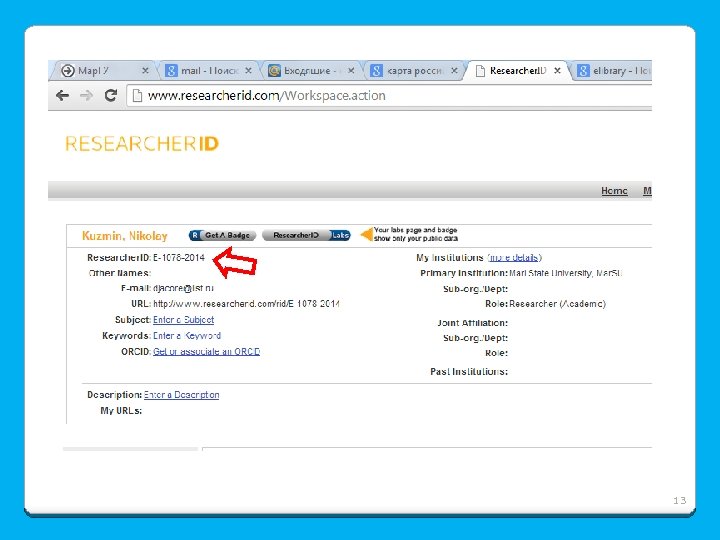
Task: Click the orange triangle beside labs note
Action: tap(366, 235)
